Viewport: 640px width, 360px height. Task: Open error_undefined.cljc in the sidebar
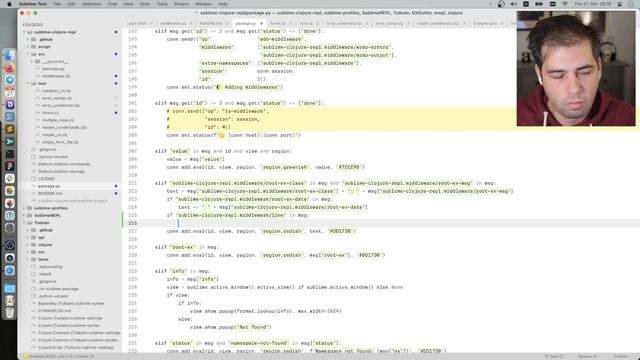(x=61, y=105)
